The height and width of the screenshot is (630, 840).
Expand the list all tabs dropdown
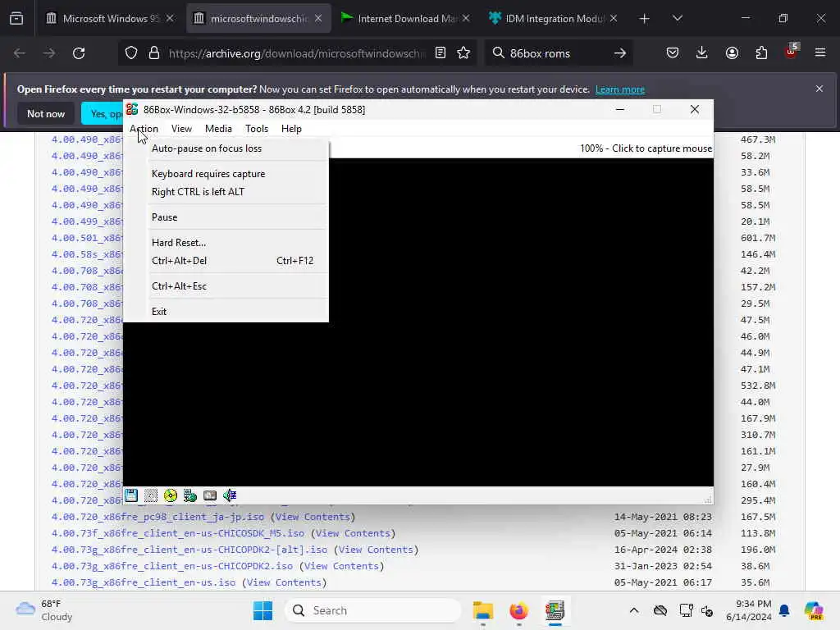677,19
